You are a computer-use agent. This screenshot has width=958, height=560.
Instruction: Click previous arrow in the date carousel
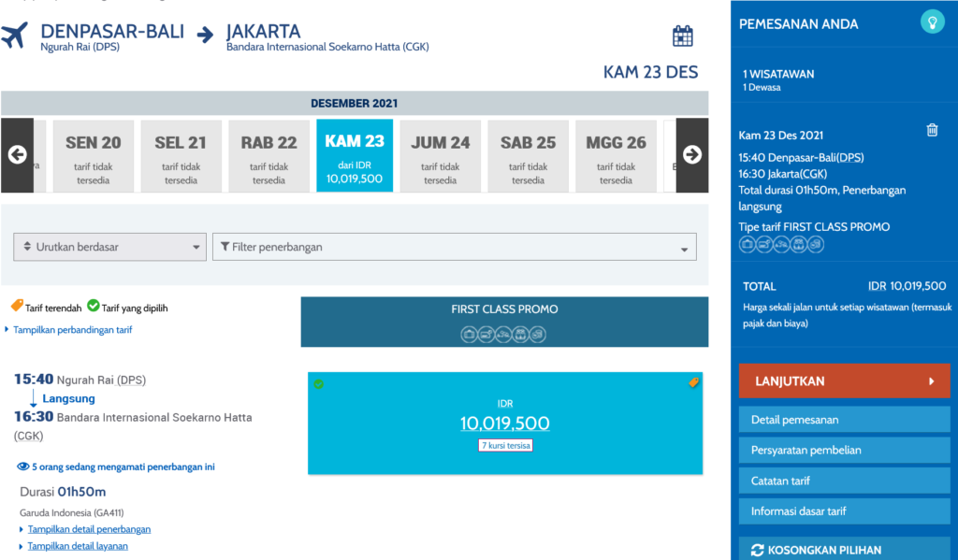(16, 155)
